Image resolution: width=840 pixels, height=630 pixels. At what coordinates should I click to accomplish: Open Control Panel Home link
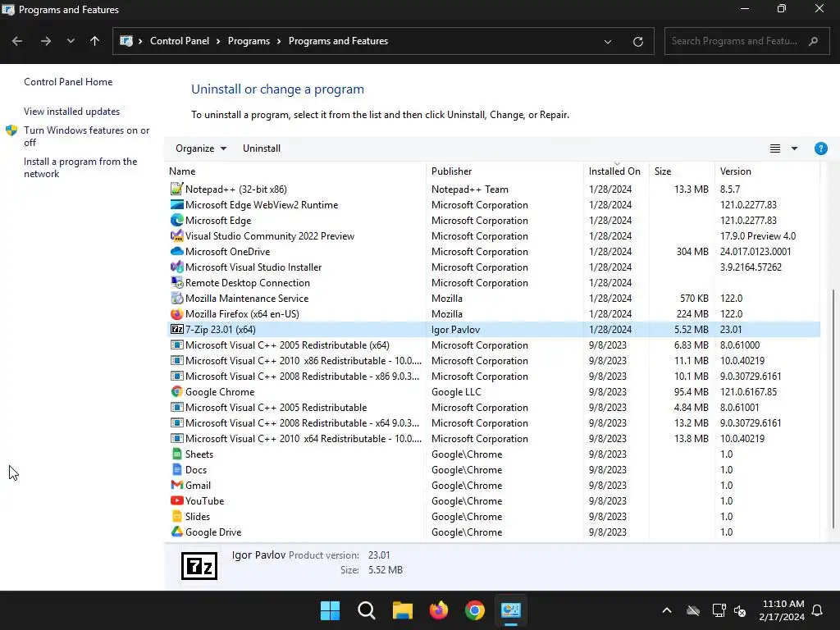click(68, 82)
